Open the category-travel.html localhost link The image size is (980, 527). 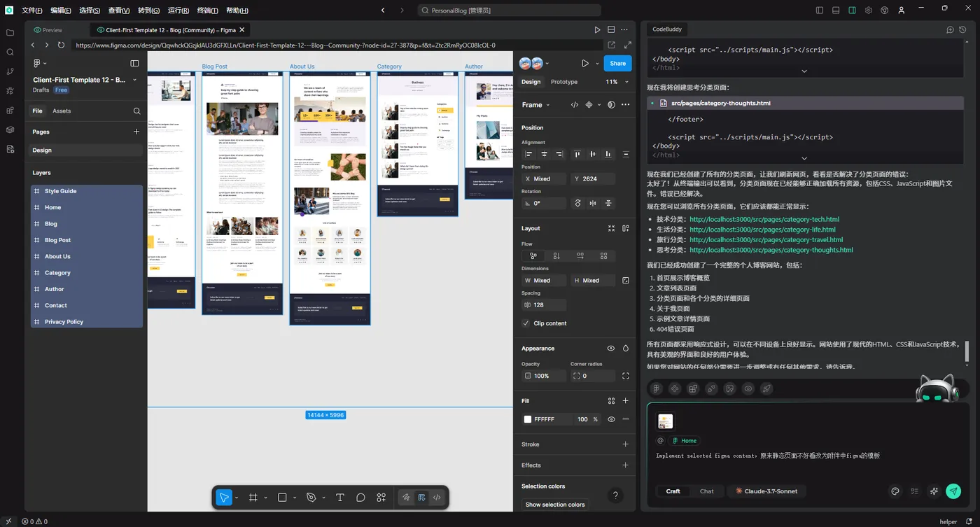pyautogui.click(x=768, y=239)
